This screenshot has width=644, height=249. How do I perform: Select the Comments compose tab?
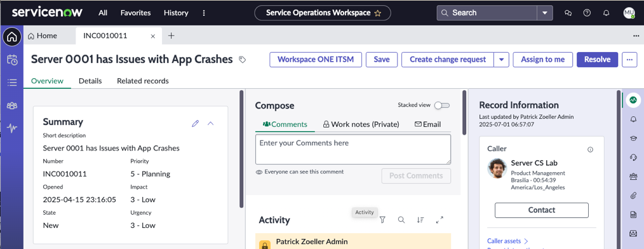tap(285, 124)
